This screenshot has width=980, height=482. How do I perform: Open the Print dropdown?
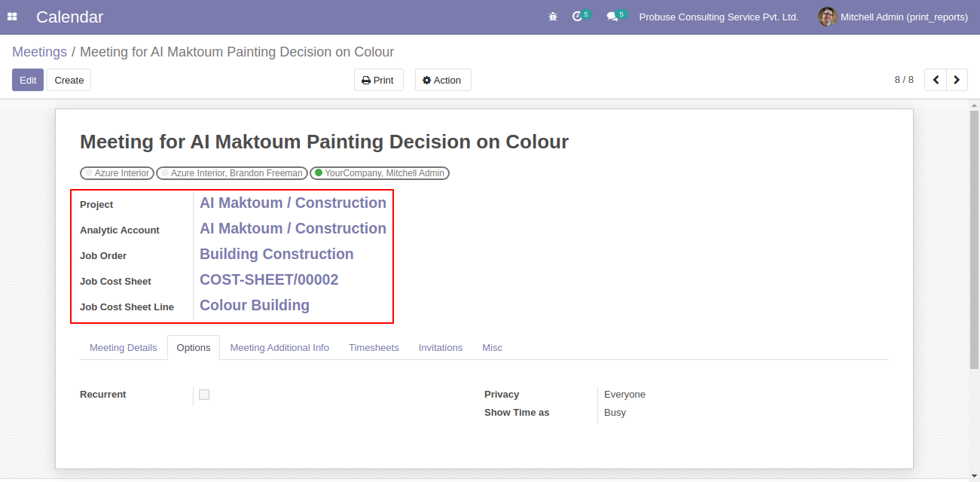pyautogui.click(x=379, y=80)
